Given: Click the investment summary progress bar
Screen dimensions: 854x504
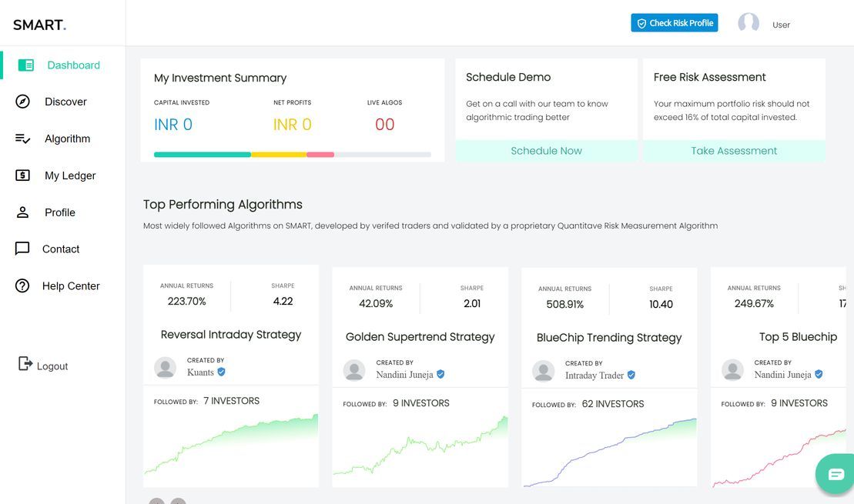Looking at the screenshot, I should 293,155.
